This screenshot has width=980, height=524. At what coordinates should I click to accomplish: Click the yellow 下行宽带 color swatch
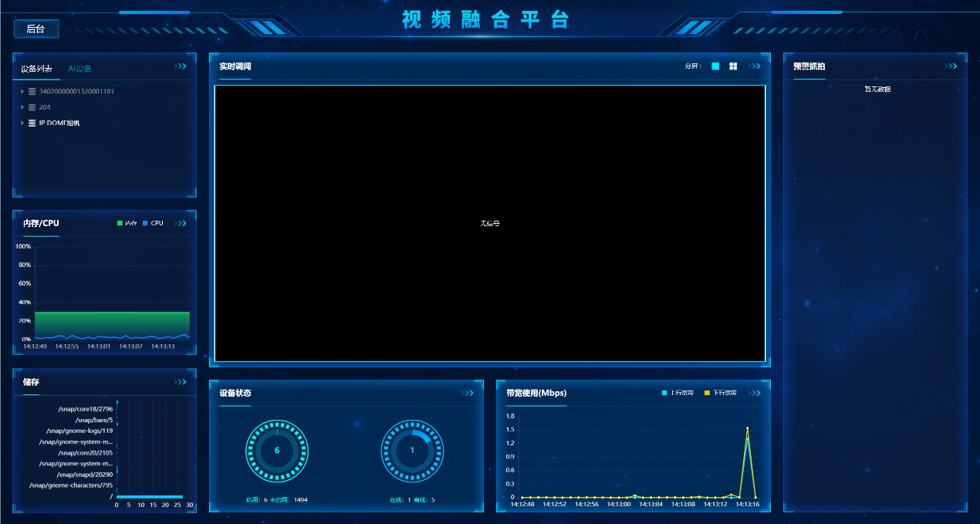(x=705, y=393)
